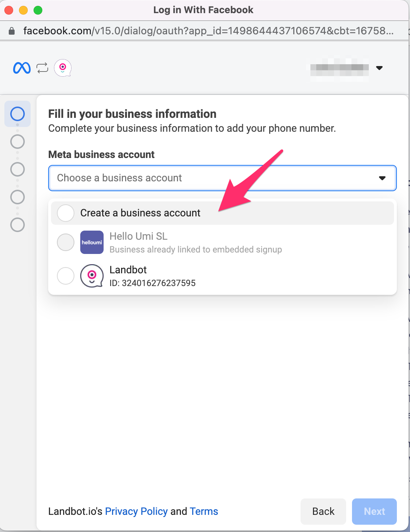Choose the Create a business account option text
This screenshot has height=532, width=410.
pos(140,213)
